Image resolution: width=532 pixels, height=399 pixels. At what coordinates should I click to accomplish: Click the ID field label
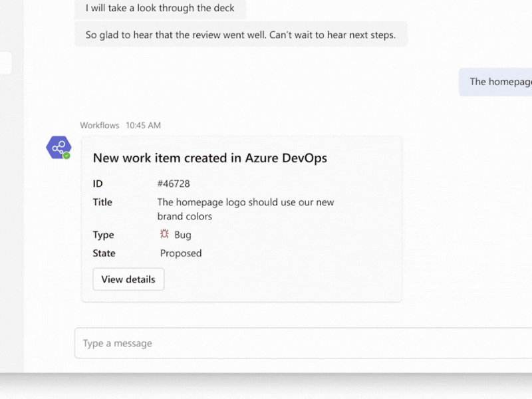tap(98, 184)
